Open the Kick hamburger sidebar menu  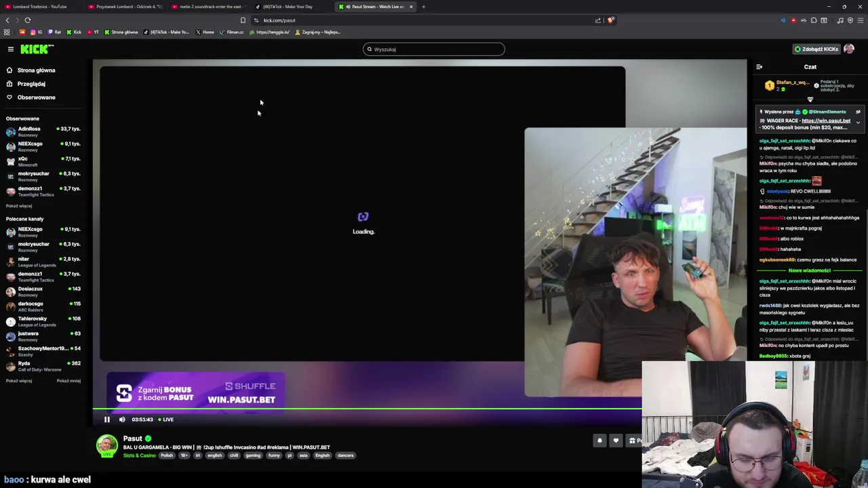11,49
